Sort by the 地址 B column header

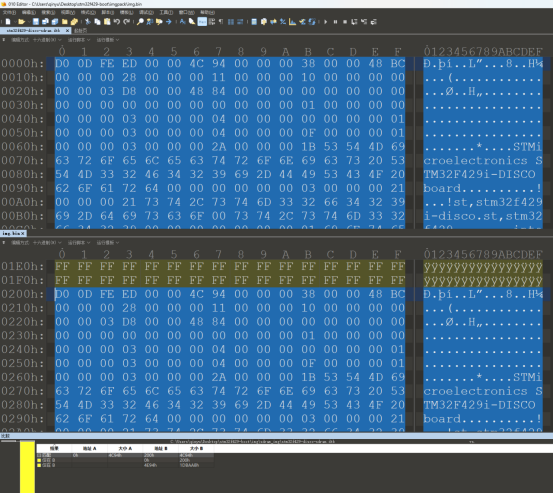coord(161,449)
